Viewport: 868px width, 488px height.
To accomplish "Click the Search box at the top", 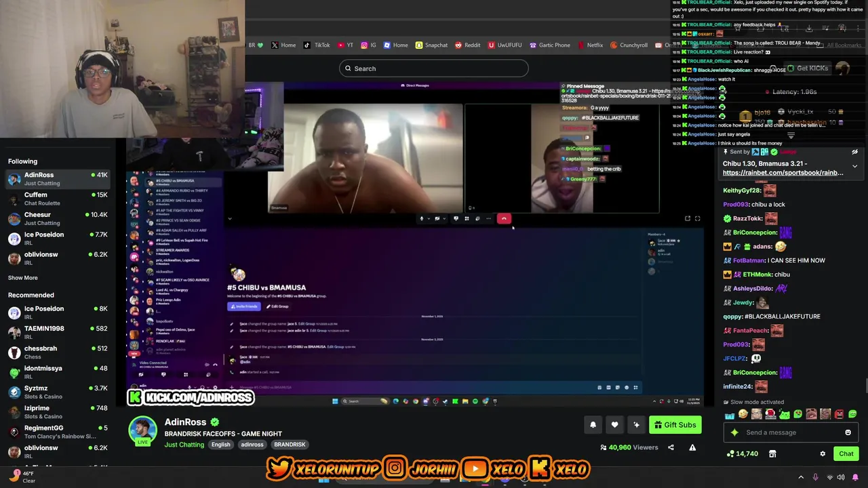I will (x=434, y=68).
